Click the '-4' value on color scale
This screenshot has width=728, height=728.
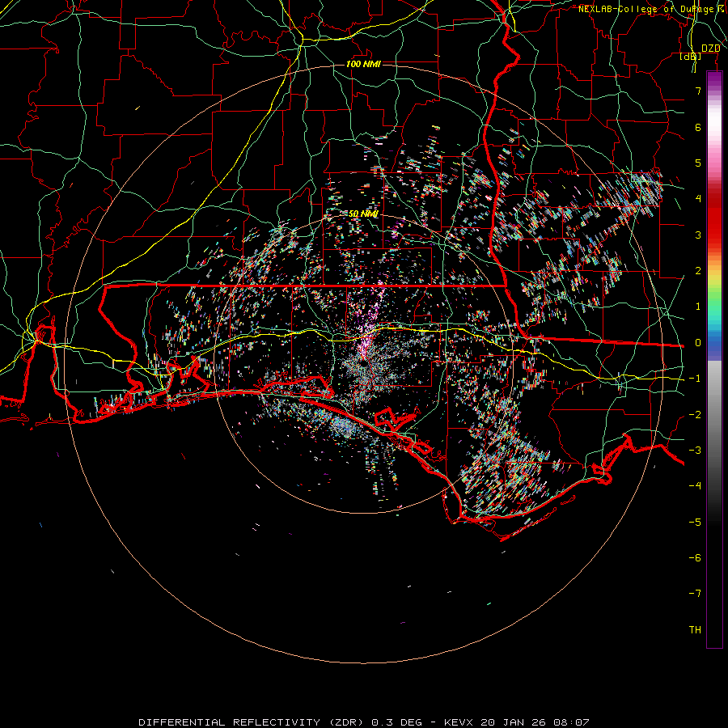(695, 486)
